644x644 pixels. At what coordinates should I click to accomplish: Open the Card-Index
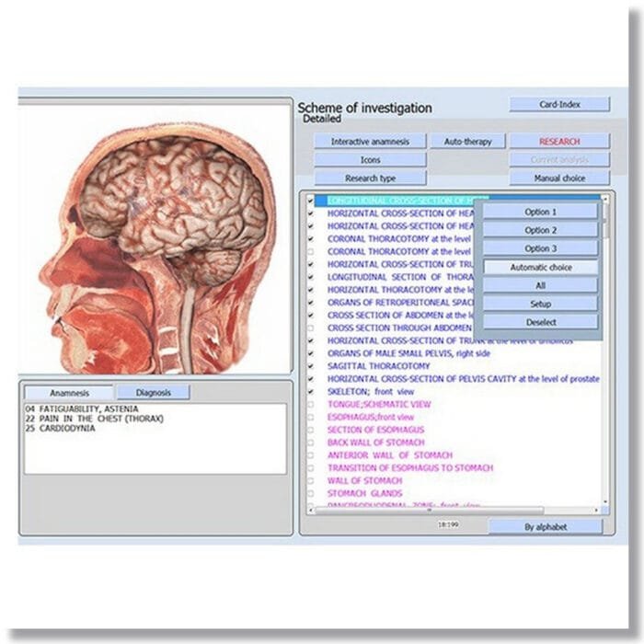coord(559,104)
